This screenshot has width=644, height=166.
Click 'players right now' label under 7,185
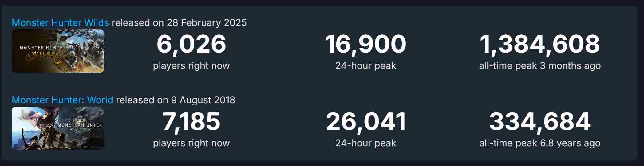[191, 143]
